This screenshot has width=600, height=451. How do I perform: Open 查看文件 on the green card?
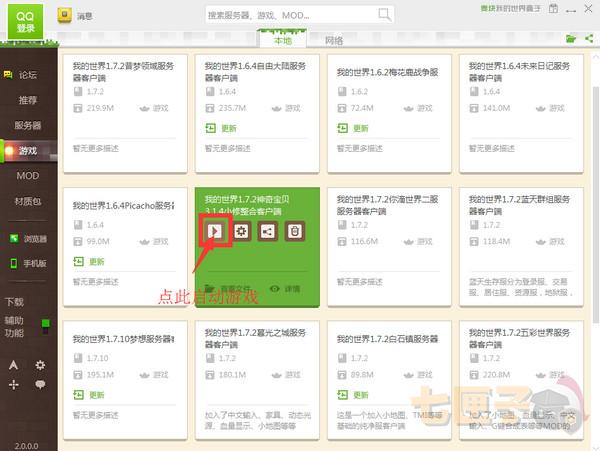click(x=228, y=289)
